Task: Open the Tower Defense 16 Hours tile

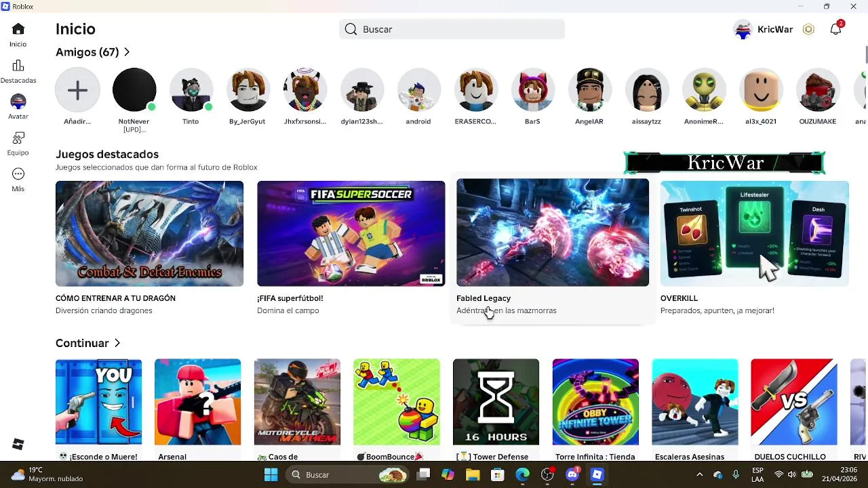Action: click(x=496, y=409)
